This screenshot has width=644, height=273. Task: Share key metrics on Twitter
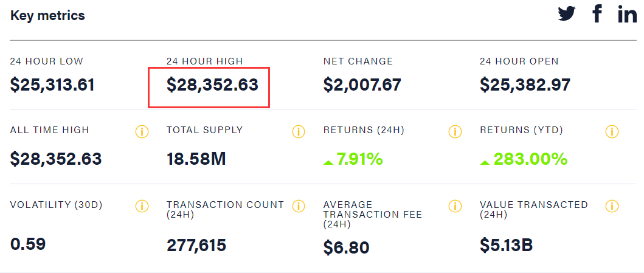point(567,15)
